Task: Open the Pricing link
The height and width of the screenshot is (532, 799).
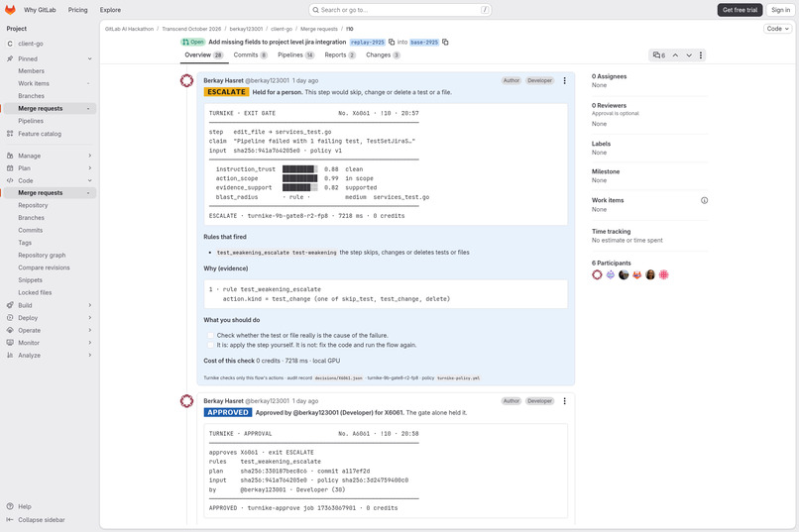Action: pyautogui.click(x=78, y=10)
